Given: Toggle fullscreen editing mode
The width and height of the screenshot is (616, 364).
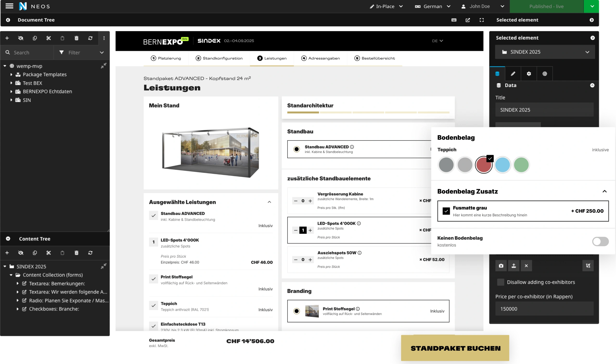Looking at the screenshot, I should click(481, 20).
